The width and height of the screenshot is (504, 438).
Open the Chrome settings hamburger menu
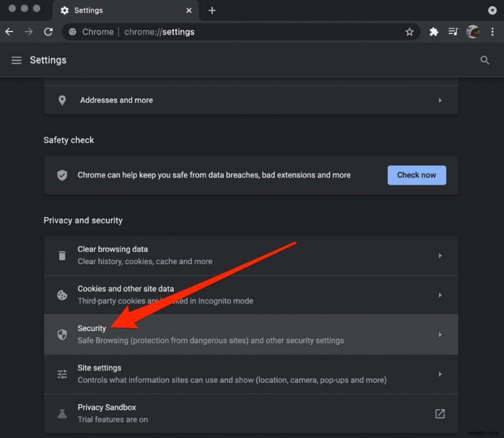click(x=16, y=60)
